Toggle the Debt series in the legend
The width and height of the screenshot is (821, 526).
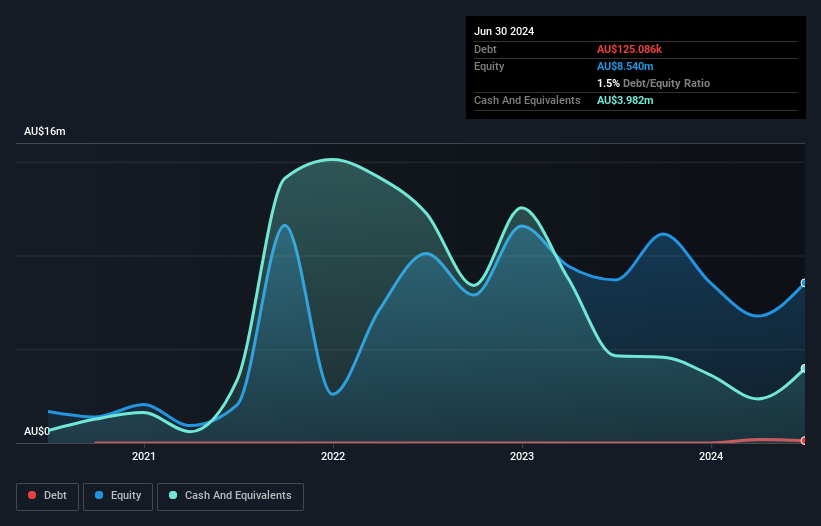tap(47, 496)
